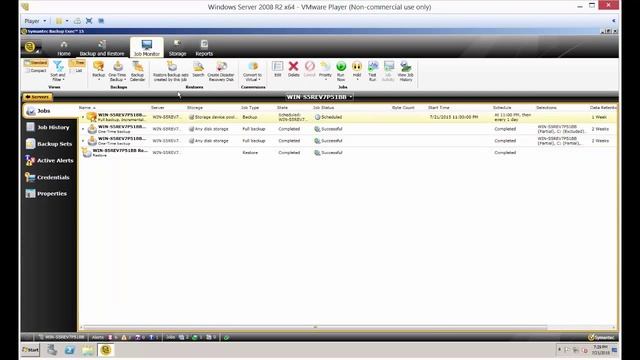Viewport: 640px width, 360px height.
Task: Open the Storage tab
Action: (x=178, y=48)
